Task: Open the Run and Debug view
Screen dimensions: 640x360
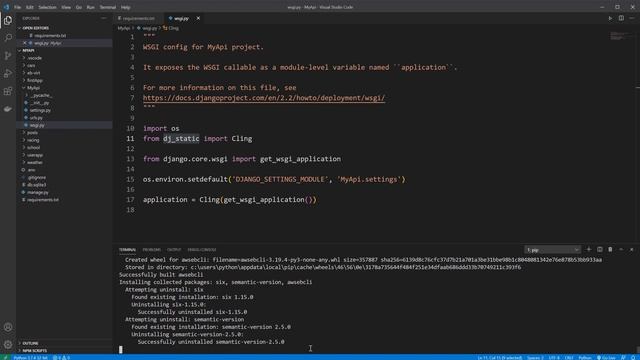Action: point(8,73)
